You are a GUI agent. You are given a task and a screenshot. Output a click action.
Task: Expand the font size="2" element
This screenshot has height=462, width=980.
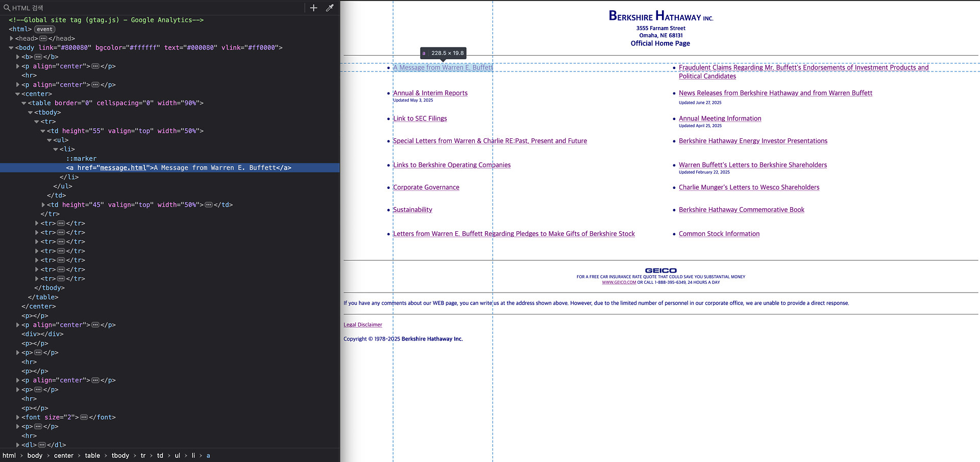[x=18, y=417]
